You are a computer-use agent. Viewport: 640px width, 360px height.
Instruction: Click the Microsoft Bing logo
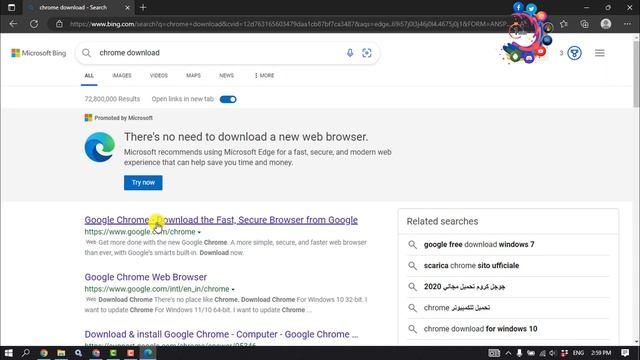pos(39,53)
